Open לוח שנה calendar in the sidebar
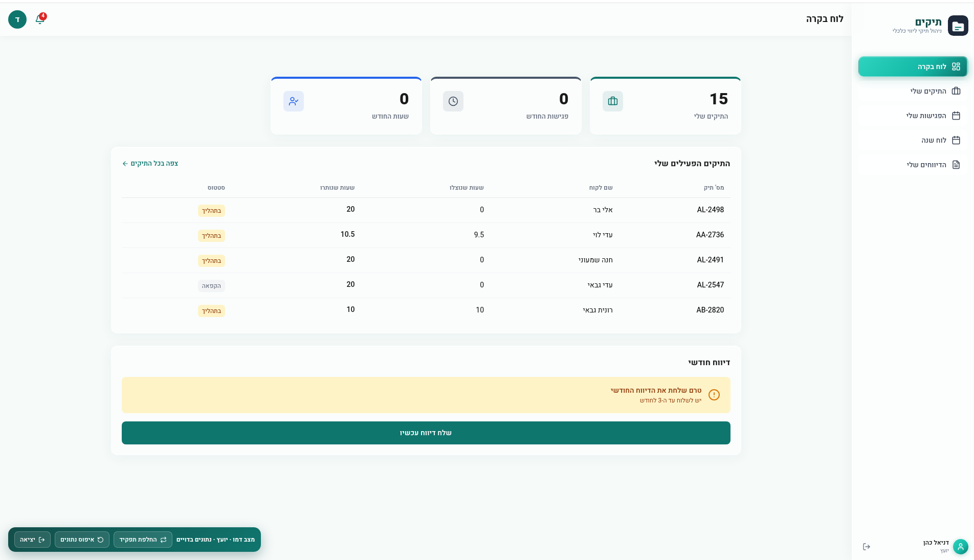Image resolution: width=974 pixels, height=560 pixels. click(913, 140)
